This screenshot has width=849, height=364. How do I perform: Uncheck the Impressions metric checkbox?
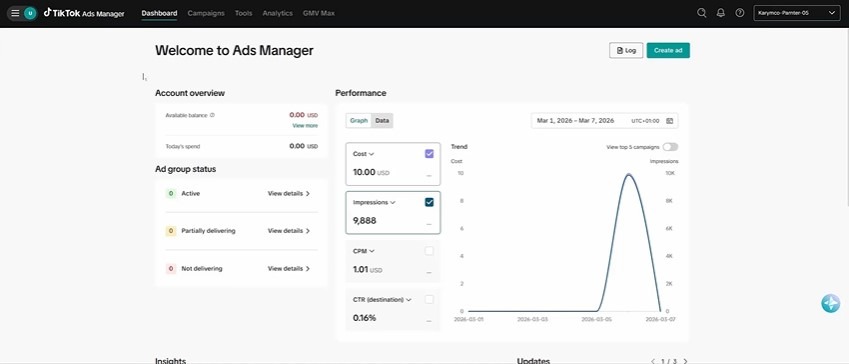click(429, 202)
